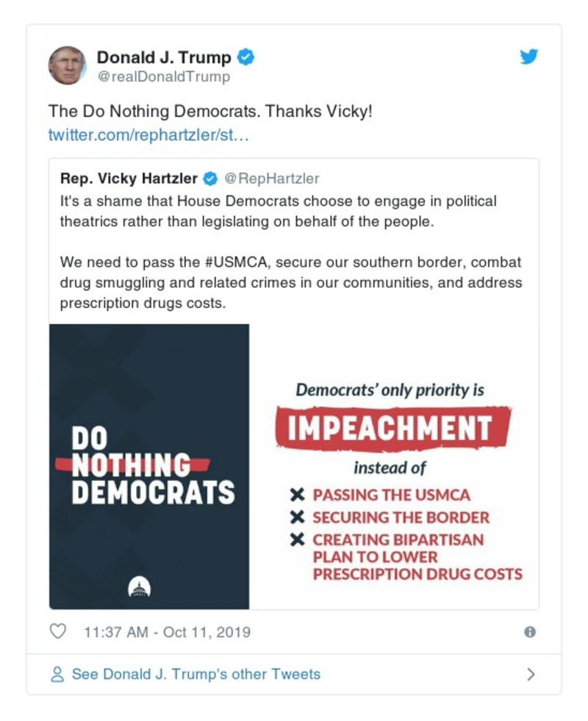
Task: Click Rep. Vicky Hartzler's verified badge
Action: [x=212, y=178]
